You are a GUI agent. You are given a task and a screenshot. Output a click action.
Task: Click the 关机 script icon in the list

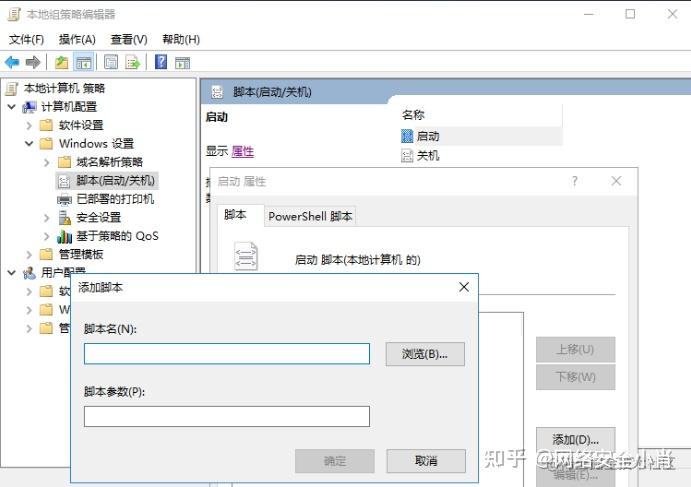[x=407, y=156]
